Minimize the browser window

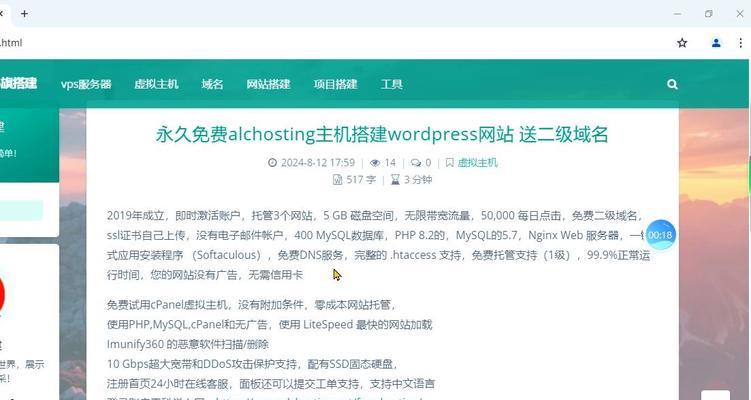click(677, 14)
